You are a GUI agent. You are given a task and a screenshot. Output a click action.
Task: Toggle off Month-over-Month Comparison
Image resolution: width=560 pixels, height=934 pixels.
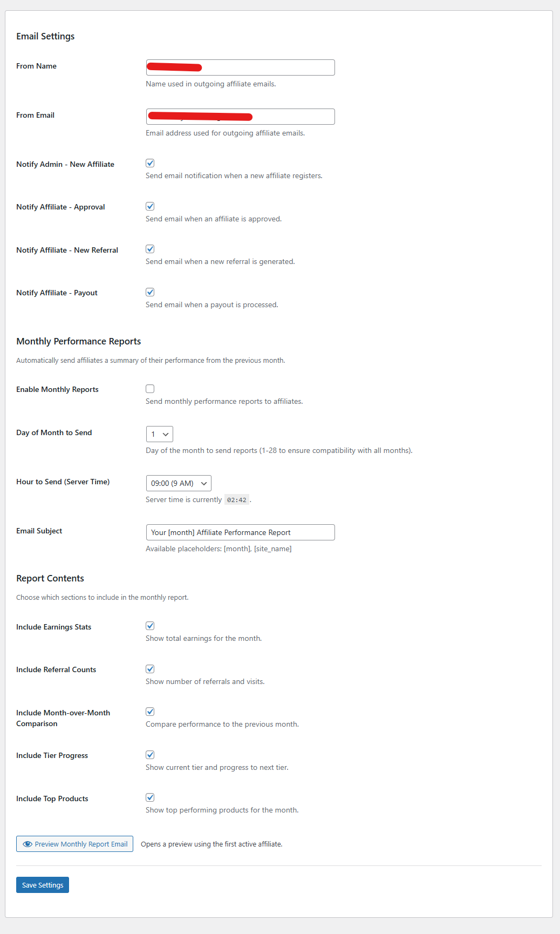coord(150,711)
